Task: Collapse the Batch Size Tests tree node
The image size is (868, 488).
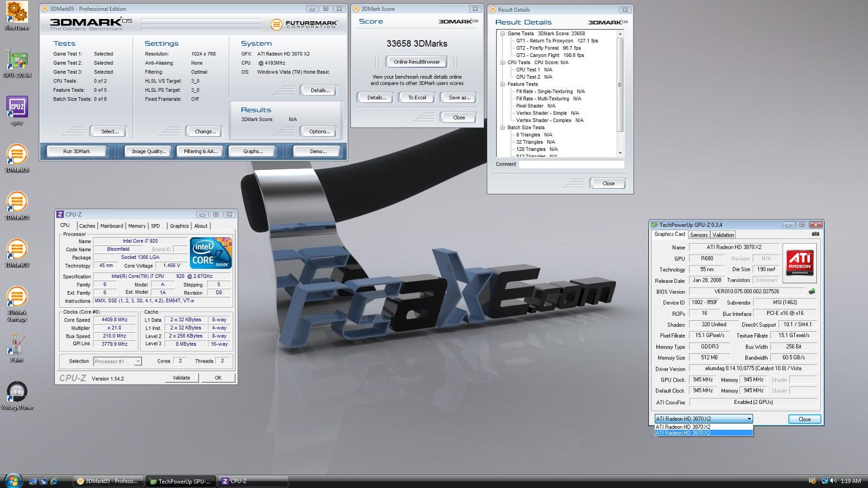Action: click(x=502, y=128)
